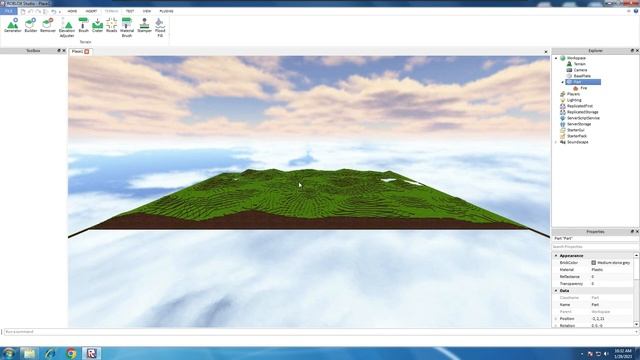This screenshot has height=360, width=640.
Task: Open the Windows Start menu
Action: 9,353
